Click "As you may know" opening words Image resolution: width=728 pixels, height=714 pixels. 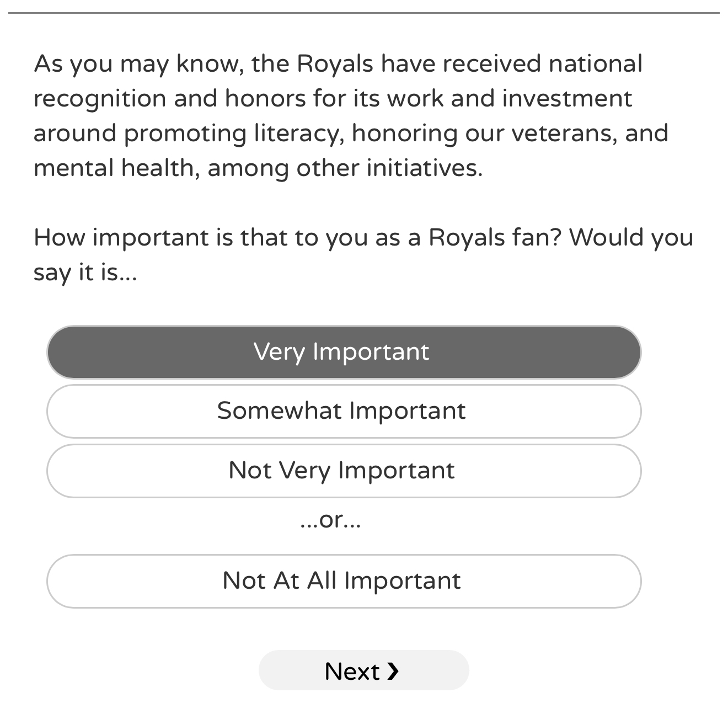pos(138,64)
